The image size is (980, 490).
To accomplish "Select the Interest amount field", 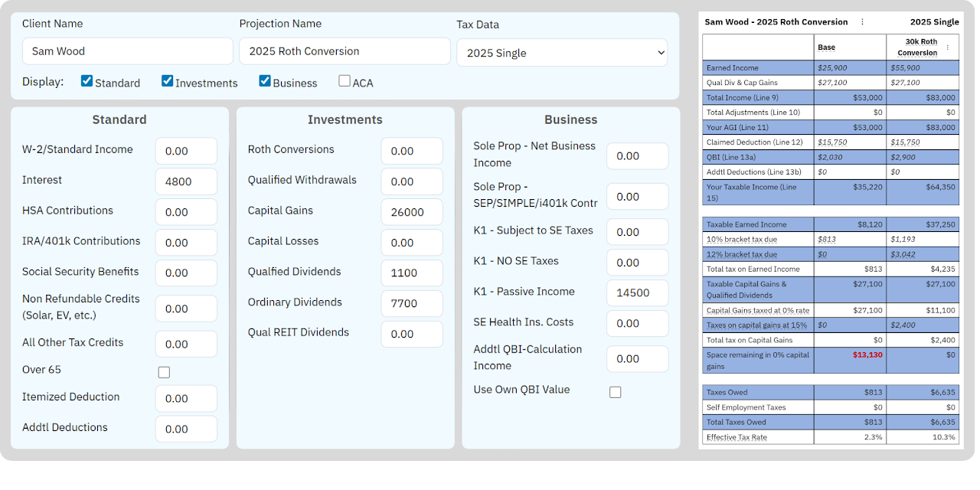I will [x=186, y=181].
